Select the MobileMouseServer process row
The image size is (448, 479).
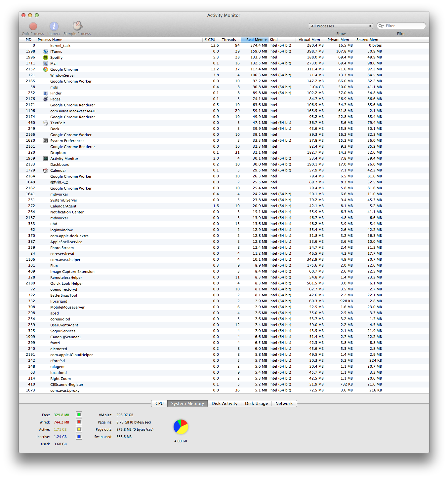[x=224, y=307]
